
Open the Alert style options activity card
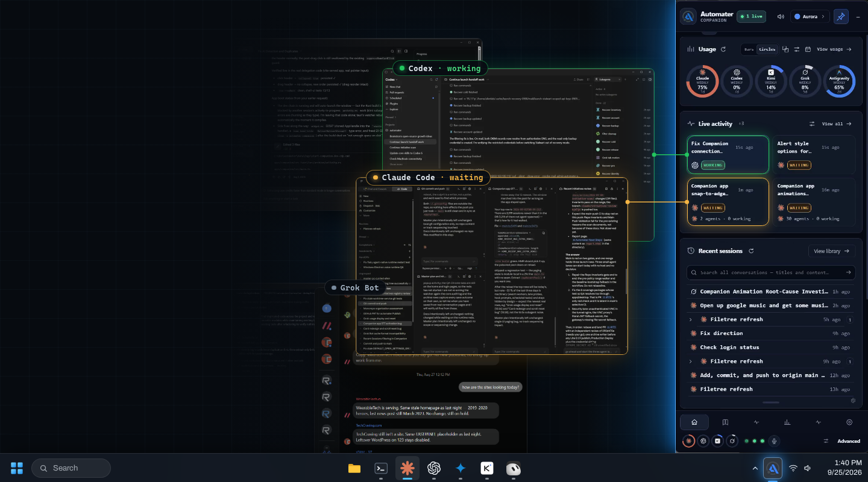pyautogui.click(x=814, y=155)
